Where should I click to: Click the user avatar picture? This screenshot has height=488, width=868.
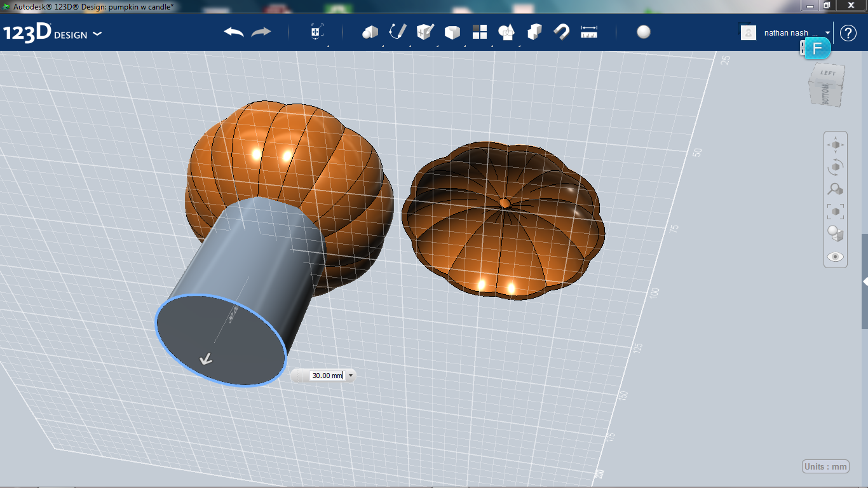(x=749, y=32)
